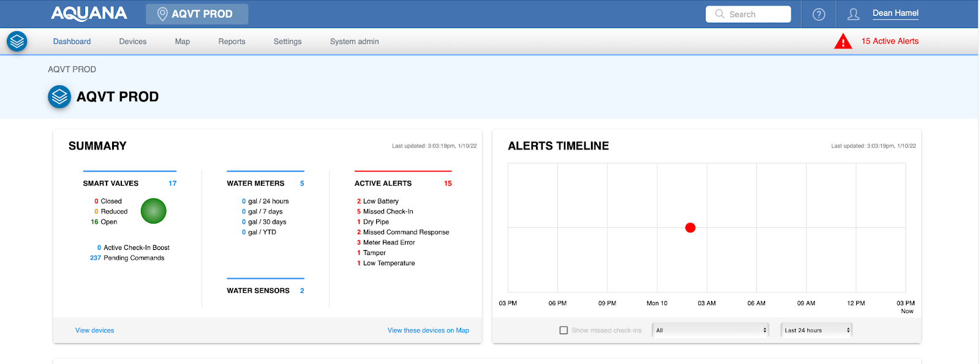Open the Settings tab
The width and height of the screenshot is (980, 364).
pyautogui.click(x=288, y=42)
